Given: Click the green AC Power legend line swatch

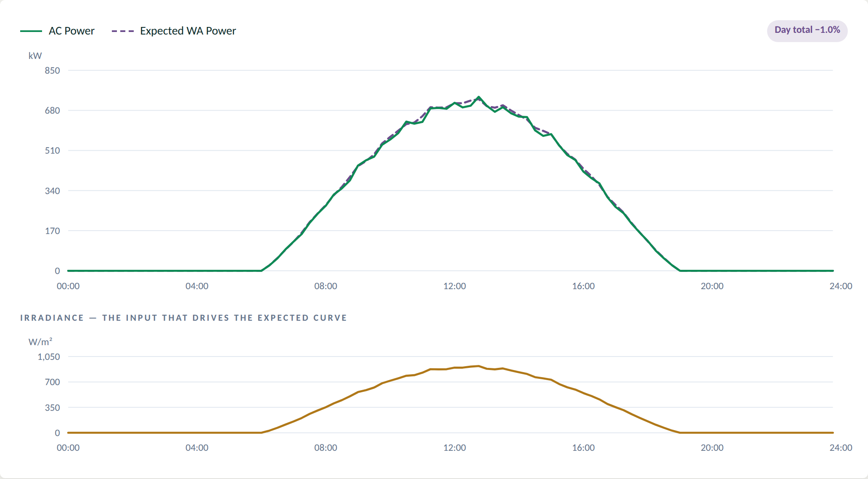Looking at the screenshot, I should pyautogui.click(x=31, y=31).
